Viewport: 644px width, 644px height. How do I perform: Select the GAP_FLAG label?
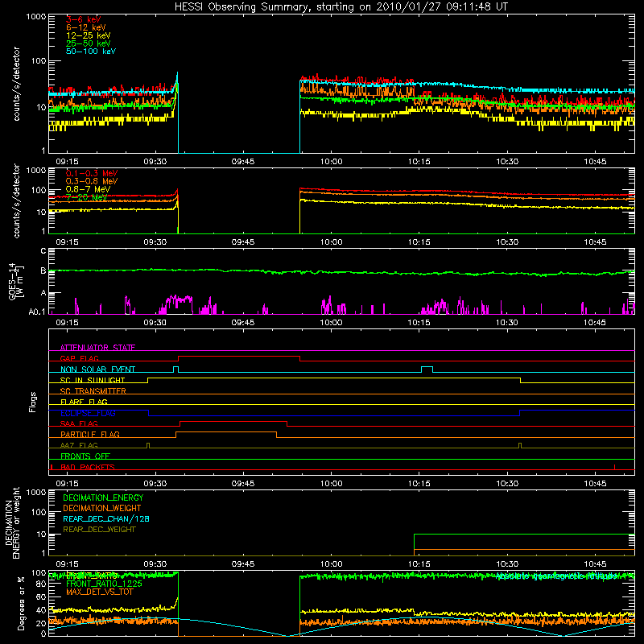point(79,358)
